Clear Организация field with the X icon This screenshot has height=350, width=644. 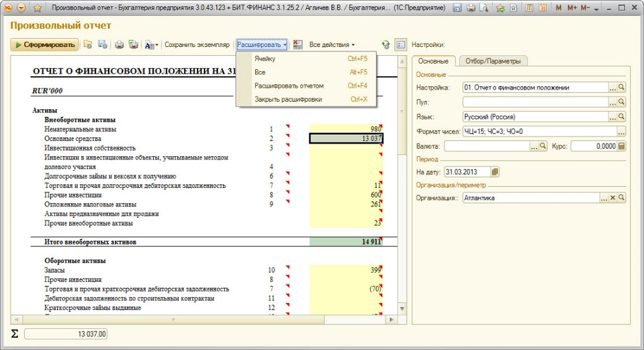tap(613, 198)
